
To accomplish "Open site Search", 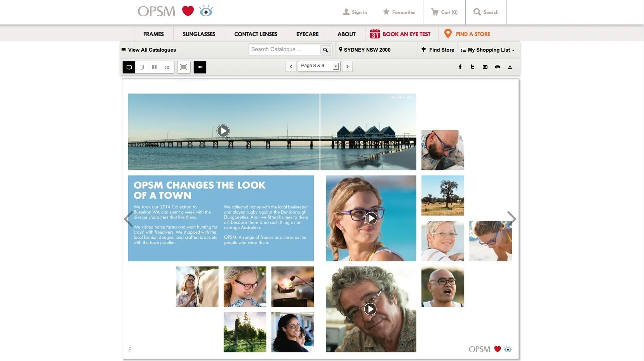I will (x=486, y=12).
